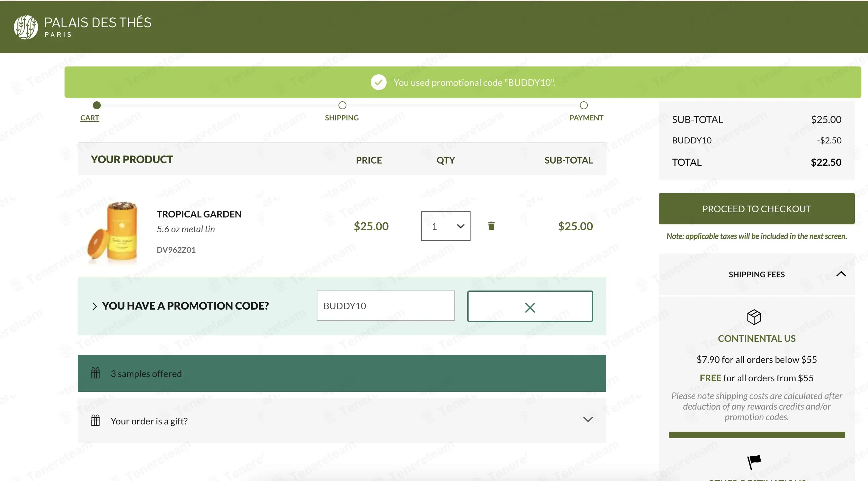Go to the SHIPPING step label
The height and width of the screenshot is (481, 868).
coord(342,118)
